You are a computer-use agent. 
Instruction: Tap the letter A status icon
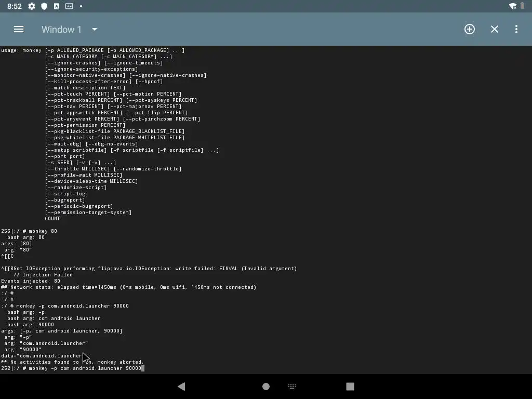click(x=57, y=6)
